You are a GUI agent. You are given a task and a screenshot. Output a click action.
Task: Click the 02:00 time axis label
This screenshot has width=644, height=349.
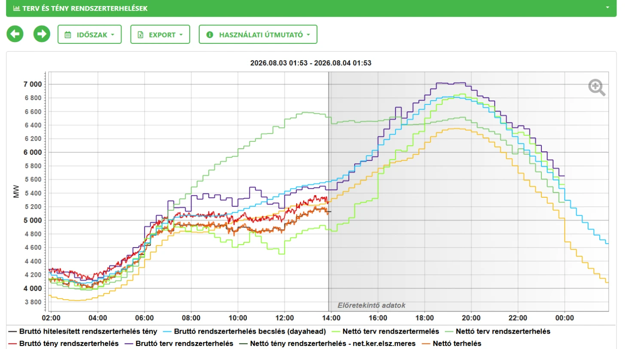[51, 318]
